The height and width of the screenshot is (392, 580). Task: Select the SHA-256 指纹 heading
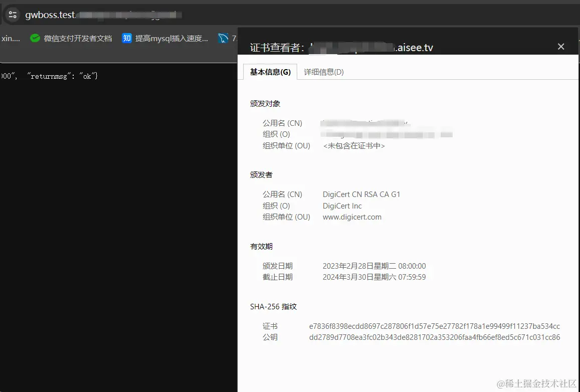pyautogui.click(x=273, y=307)
